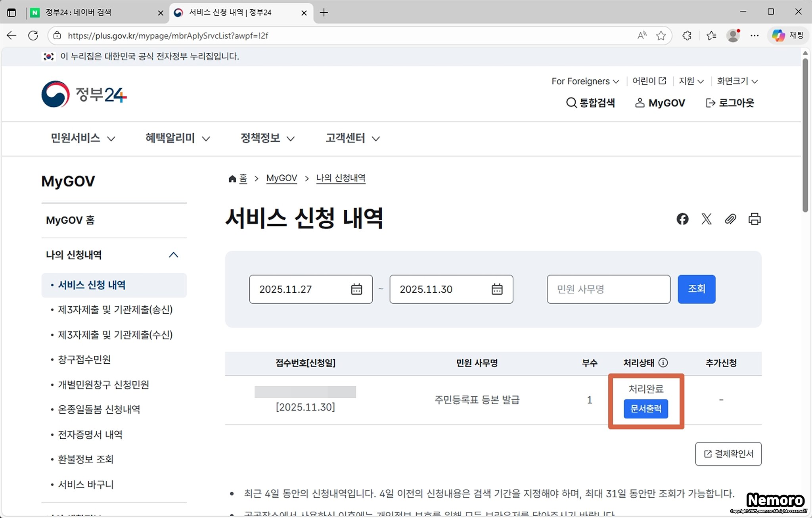Image resolution: width=812 pixels, height=518 pixels.
Task: Print page using printer icon
Action: (x=754, y=219)
